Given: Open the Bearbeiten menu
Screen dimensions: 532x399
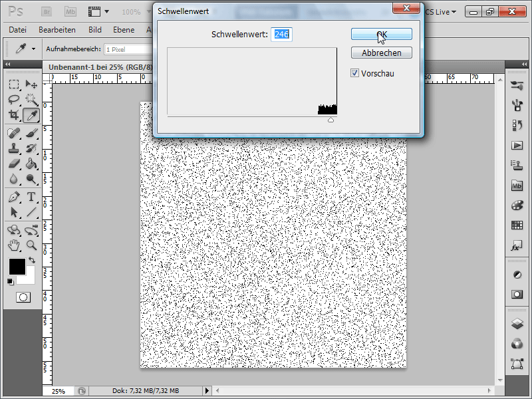Looking at the screenshot, I should point(57,30).
